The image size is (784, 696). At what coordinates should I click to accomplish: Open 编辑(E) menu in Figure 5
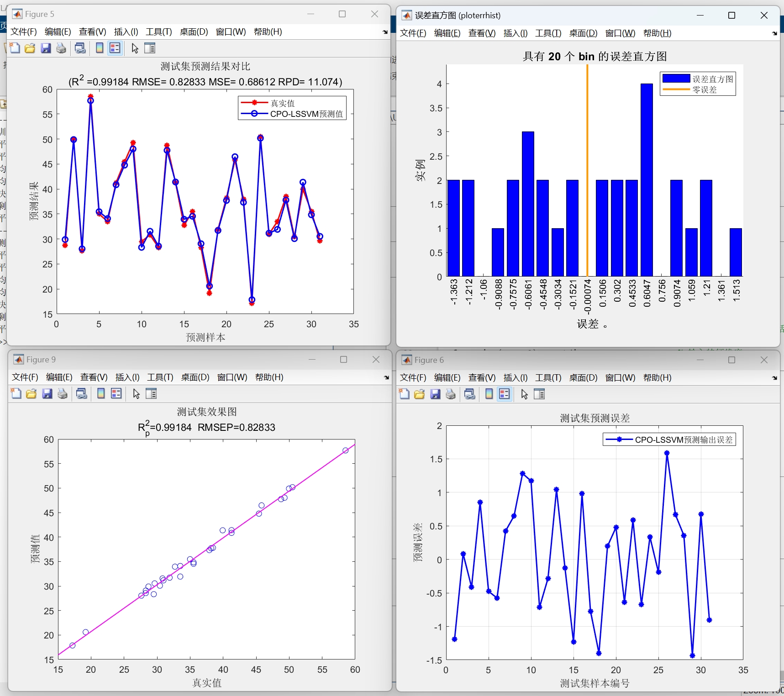58,31
